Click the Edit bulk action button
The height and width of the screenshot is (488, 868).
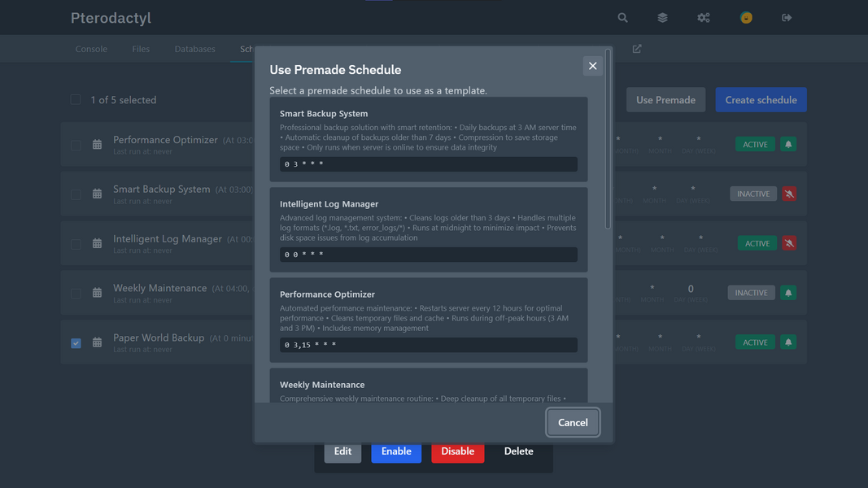coord(342,451)
